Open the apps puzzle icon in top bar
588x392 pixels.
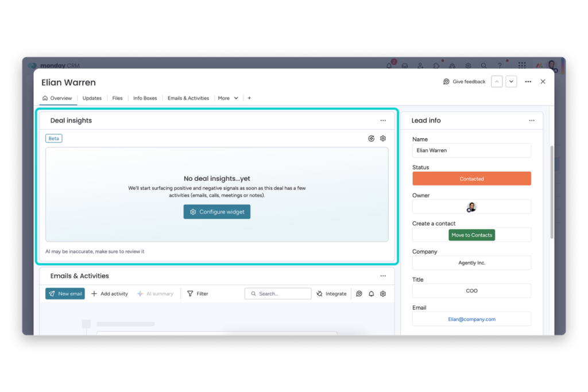coord(436,65)
